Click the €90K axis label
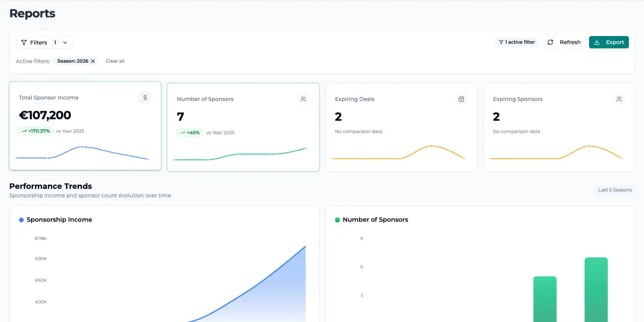This screenshot has height=322, width=644. click(x=41, y=258)
